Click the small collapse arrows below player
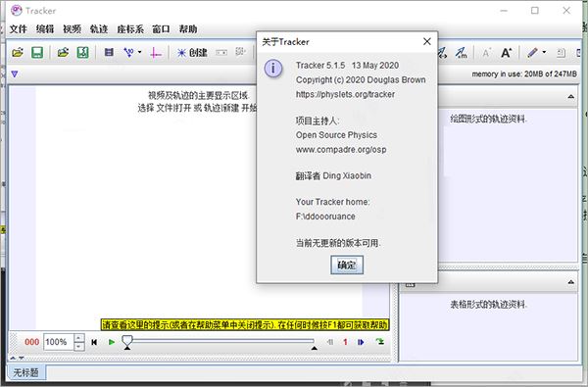 [x=17, y=359]
